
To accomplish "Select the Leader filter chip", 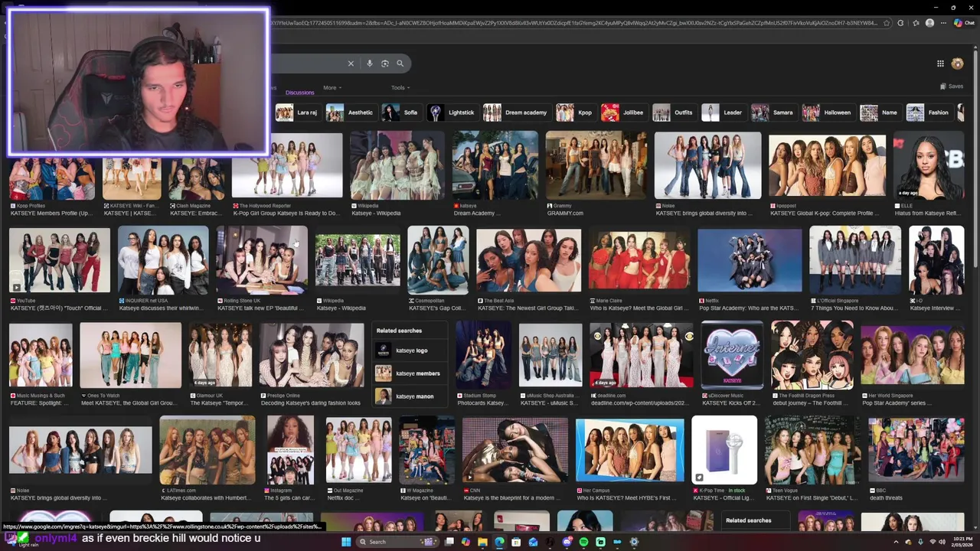I will (723, 112).
